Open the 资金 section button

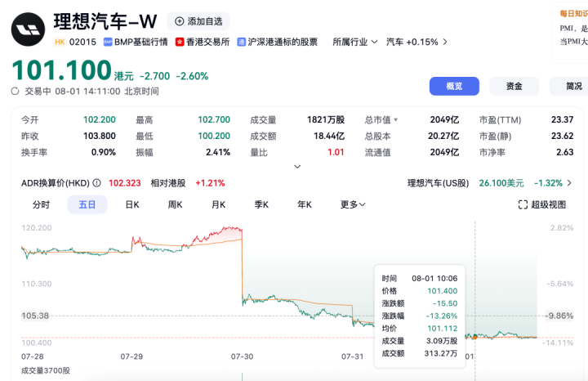pos(514,87)
